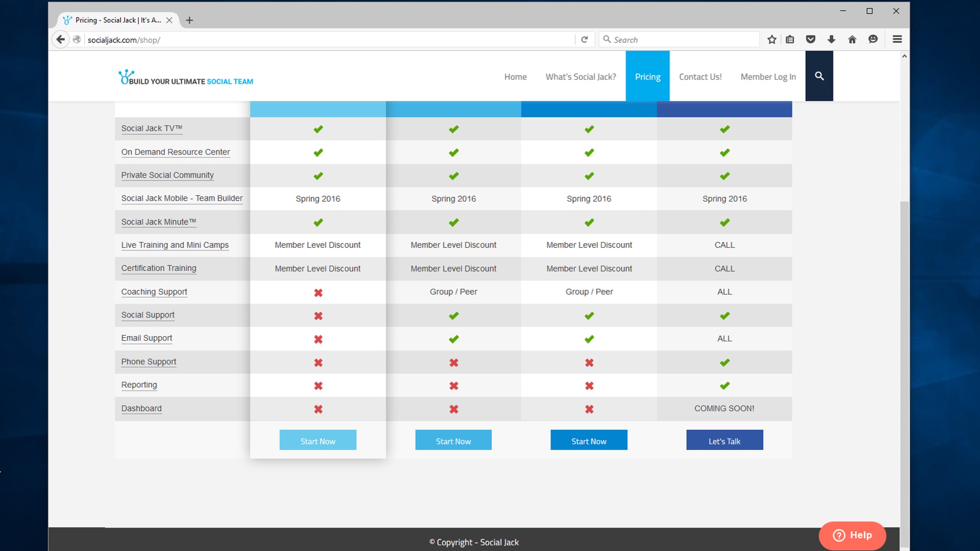Bookmark this page with star icon
980x551 pixels.
pyautogui.click(x=771, y=40)
